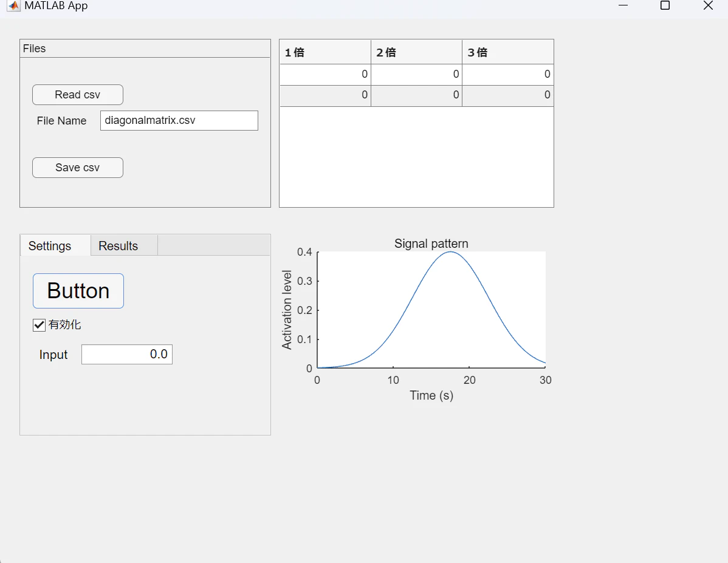The image size is (728, 563).
Task: Select first row cell under 3倍
Action: pyautogui.click(x=508, y=74)
